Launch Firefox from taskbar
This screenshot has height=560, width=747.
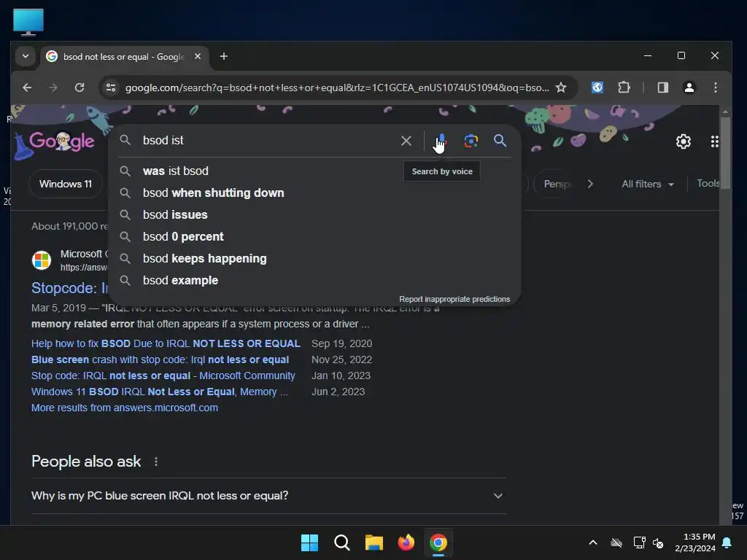406,542
